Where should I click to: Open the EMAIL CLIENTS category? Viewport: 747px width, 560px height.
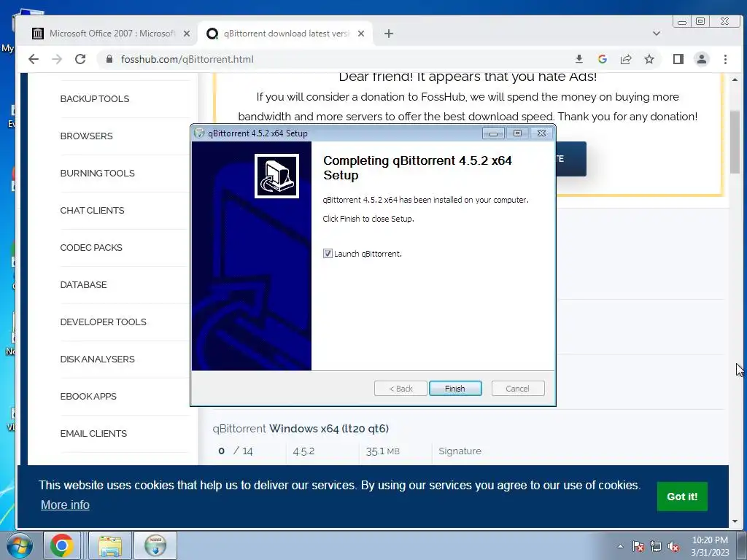click(x=93, y=433)
